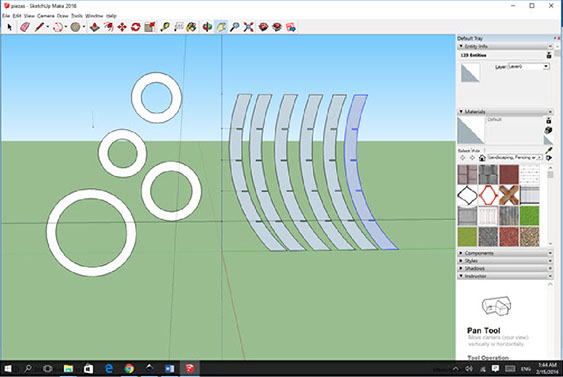Screen dimensions: 563x377
Task: Open the Landscaping, Fencing materials library dropdown
Action: click(515, 158)
